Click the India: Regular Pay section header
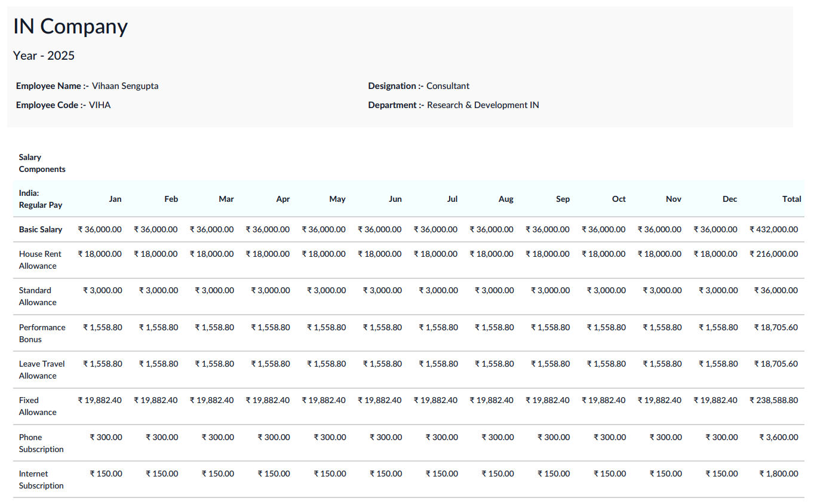814x504 pixels. pyautogui.click(x=41, y=198)
